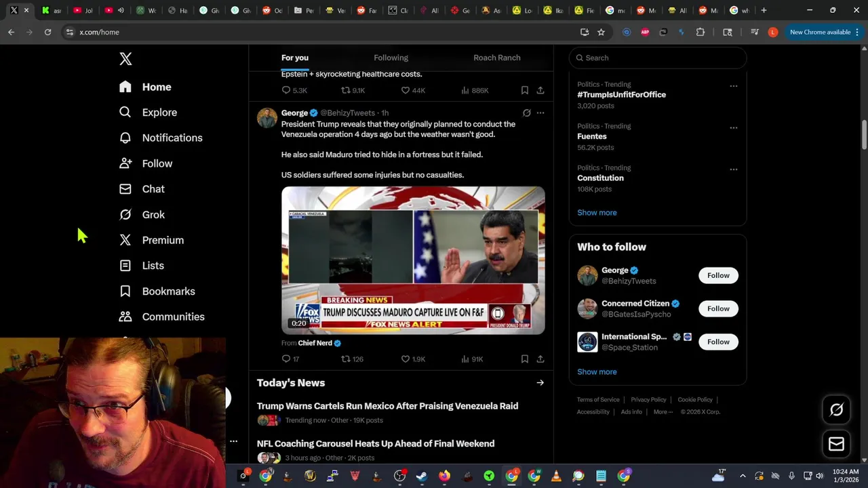Open Bookmarks in the sidebar
868x488 pixels.
click(x=157, y=291)
